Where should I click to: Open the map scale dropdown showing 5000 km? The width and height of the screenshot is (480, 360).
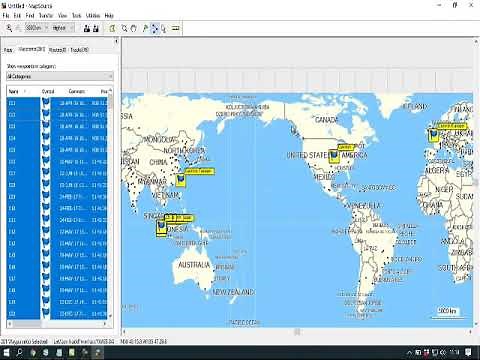point(37,28)
